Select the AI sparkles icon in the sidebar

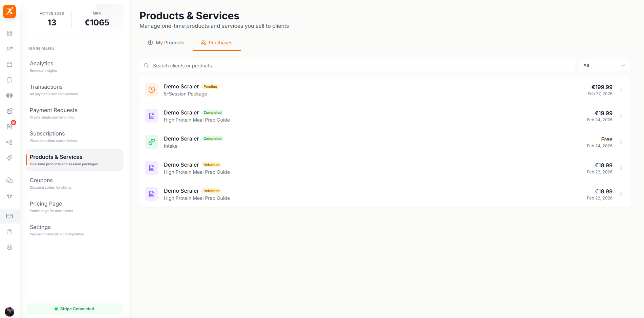9,158
